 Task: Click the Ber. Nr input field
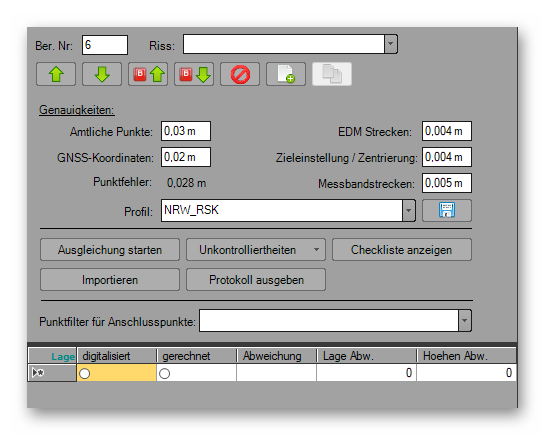105,45
